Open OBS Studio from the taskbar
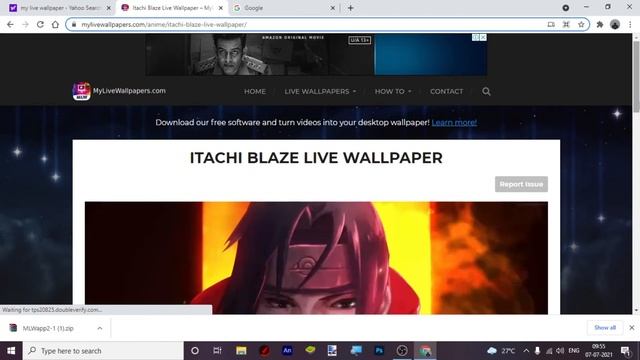The image size is (640, 360). pos(402,351)
